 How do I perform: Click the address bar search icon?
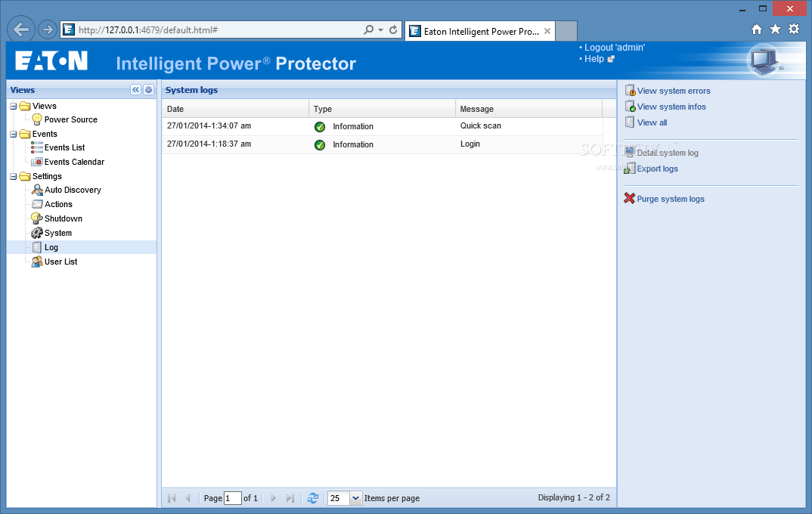point(368,30)
